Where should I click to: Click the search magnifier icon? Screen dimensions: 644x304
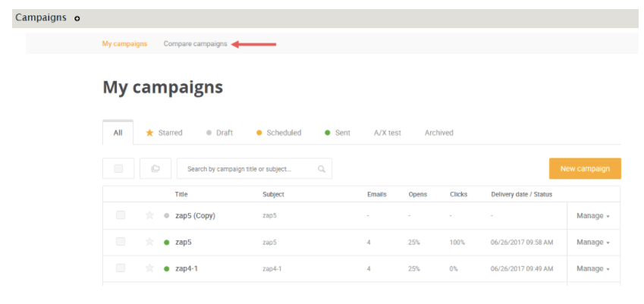[322, 169]
